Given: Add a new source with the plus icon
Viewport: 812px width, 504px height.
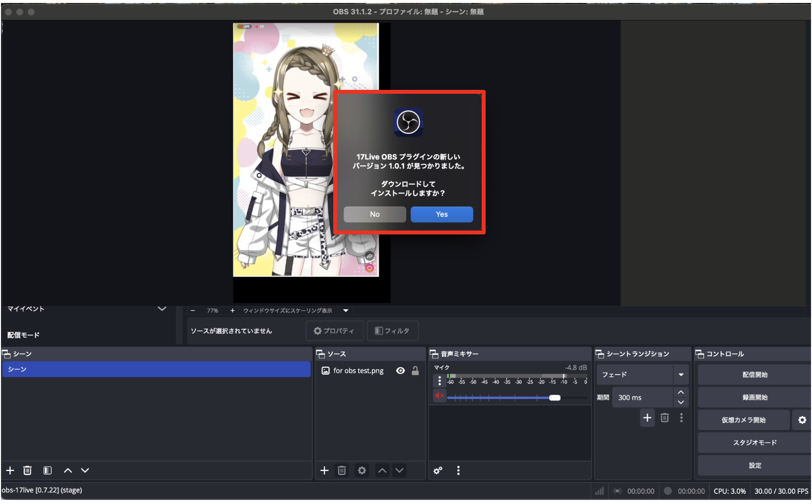Looking at the screenshot, I should 324,470.
